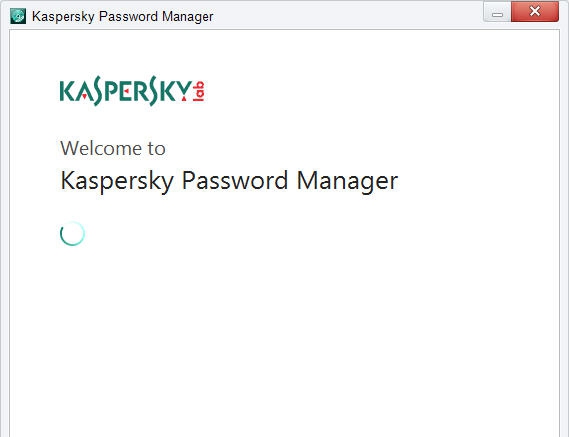Click the large "Kaspersky Password Manager" heading

point(229,181)
